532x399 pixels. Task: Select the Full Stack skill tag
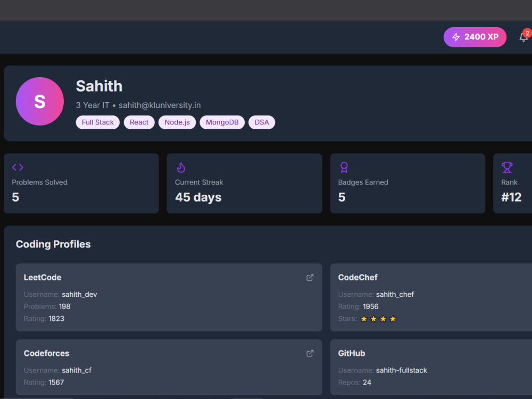98,122
